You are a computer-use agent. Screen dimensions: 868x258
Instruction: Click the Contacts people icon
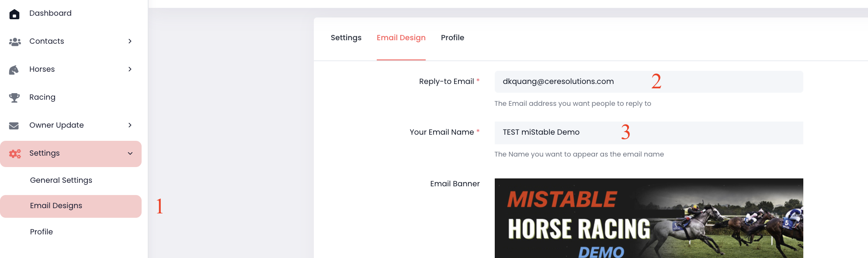click(x=15, y=42)
